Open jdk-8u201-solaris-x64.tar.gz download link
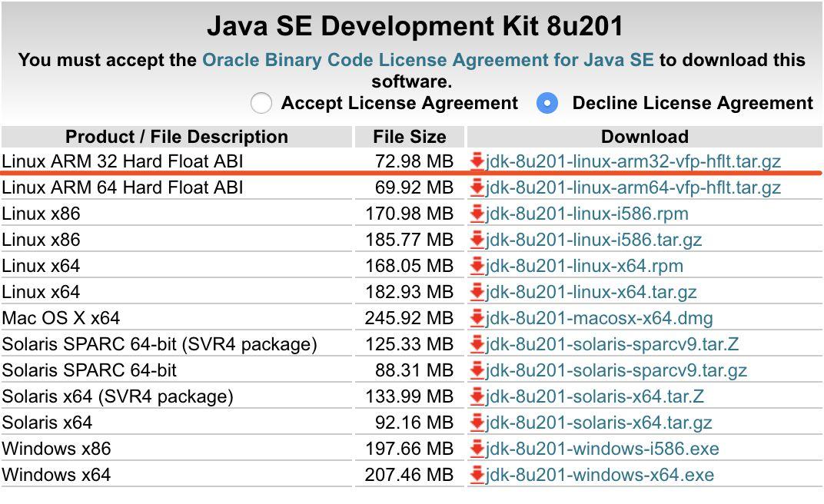824x504 pixels. (x=598, y=422)
